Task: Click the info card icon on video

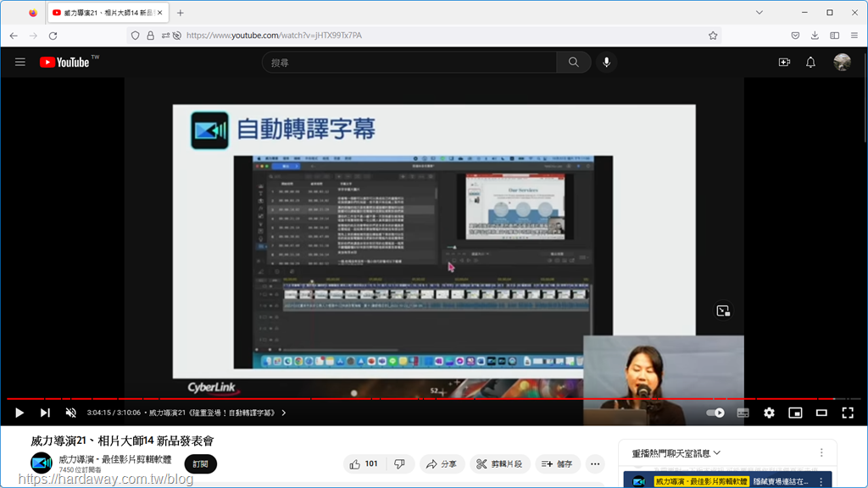Action: tap(723, 311)
